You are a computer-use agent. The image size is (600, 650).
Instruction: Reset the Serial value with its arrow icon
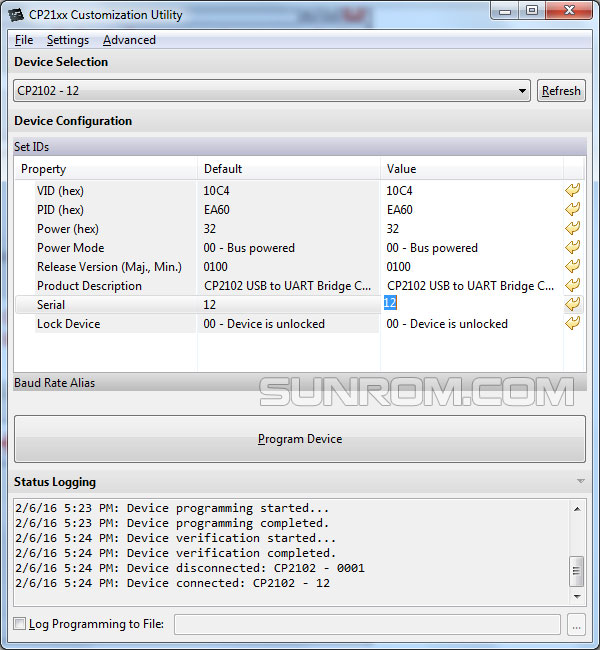tap(573, 305)
